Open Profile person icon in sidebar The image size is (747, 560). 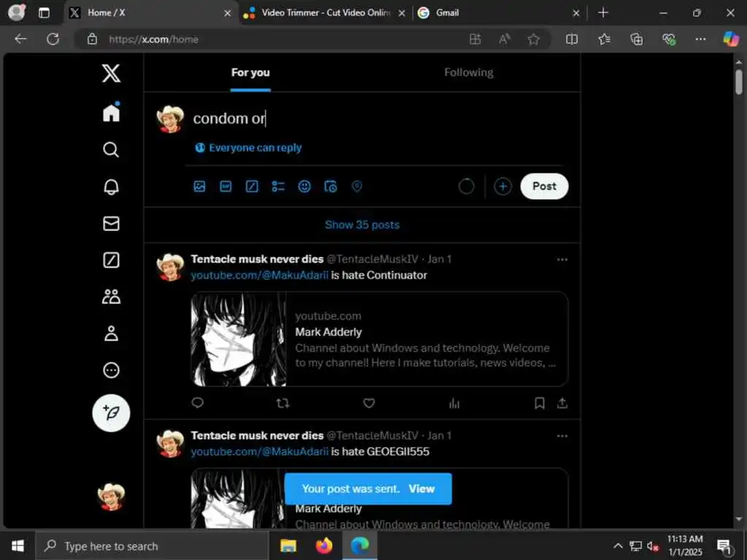coord(111,333)
